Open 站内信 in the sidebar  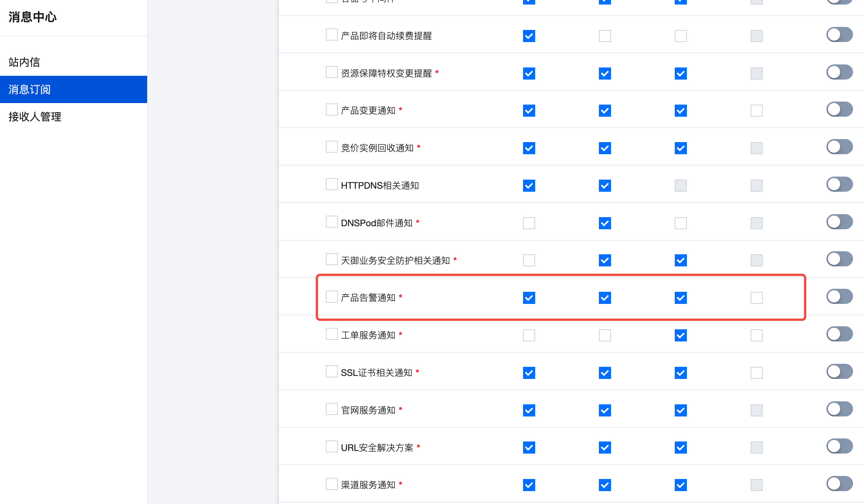point(24,62)
